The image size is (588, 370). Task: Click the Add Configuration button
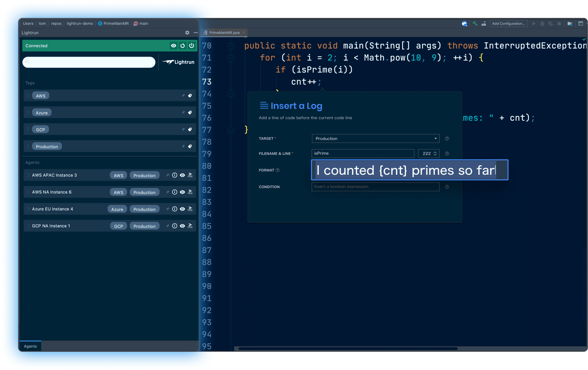coord(509,23)
